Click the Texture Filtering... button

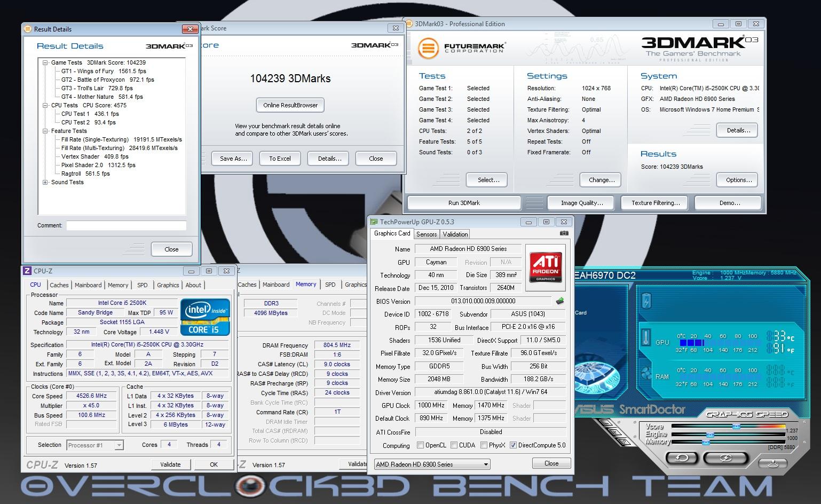click(656, 203)
